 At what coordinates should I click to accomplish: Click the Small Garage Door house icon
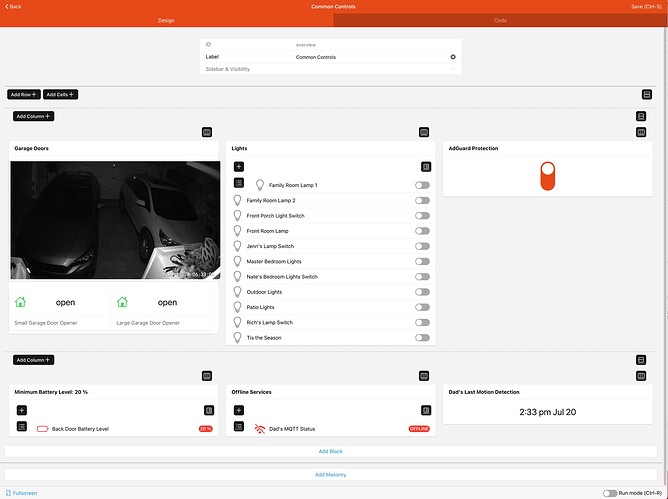click(21, 302)
